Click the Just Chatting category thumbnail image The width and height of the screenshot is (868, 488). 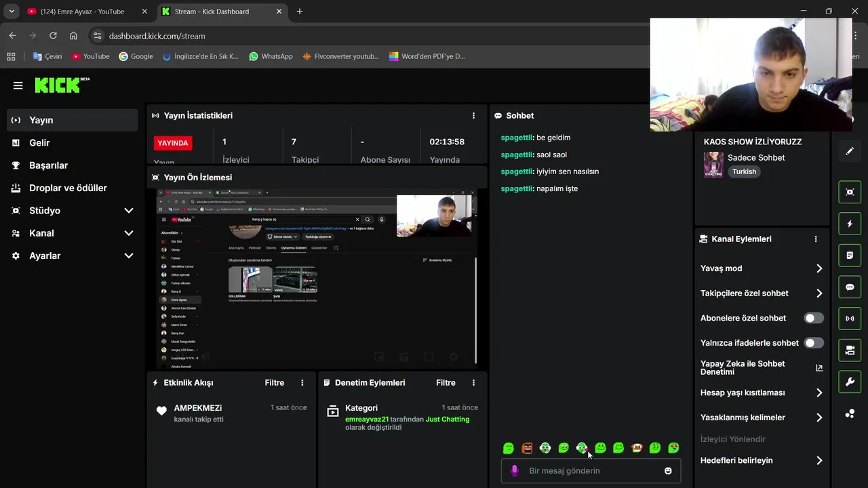coord(713,165)
